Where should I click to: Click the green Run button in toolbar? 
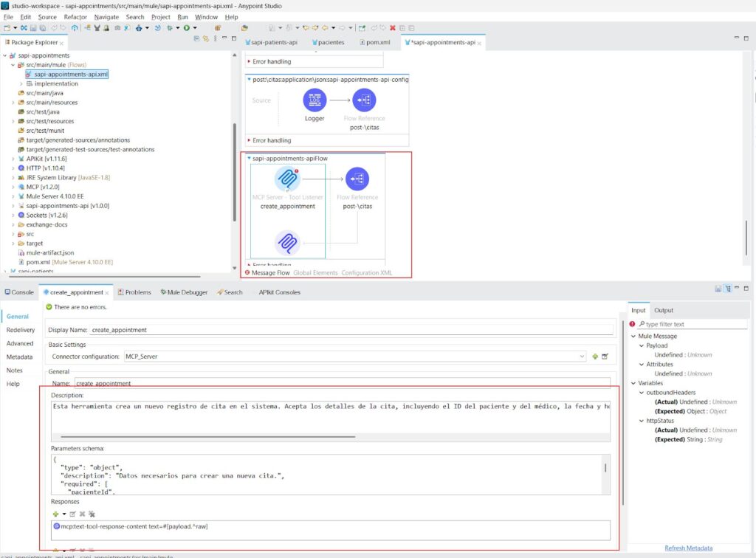pyautogui.click(x=187, y=28)
